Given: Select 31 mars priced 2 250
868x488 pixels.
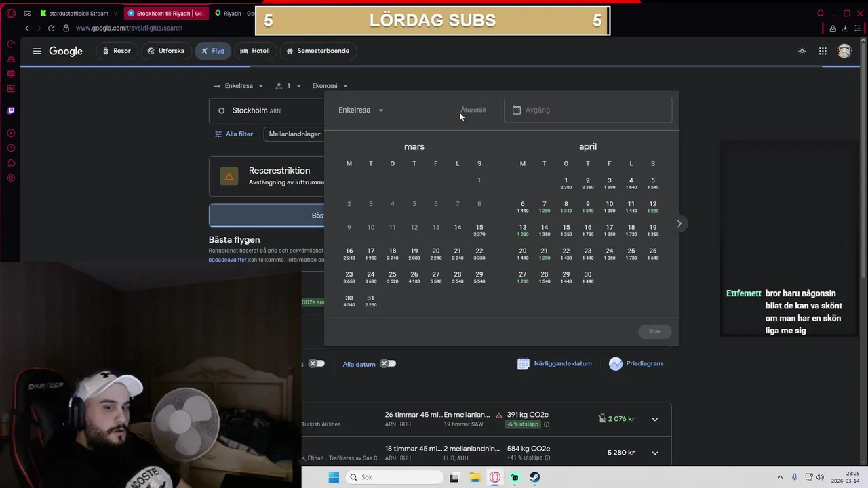Looking at the screenshot, I should [x=371, y=301].
